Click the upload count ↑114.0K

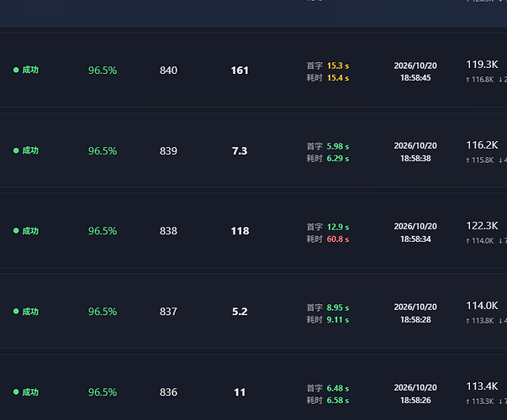pyautogui.click(x=480, y=241)
